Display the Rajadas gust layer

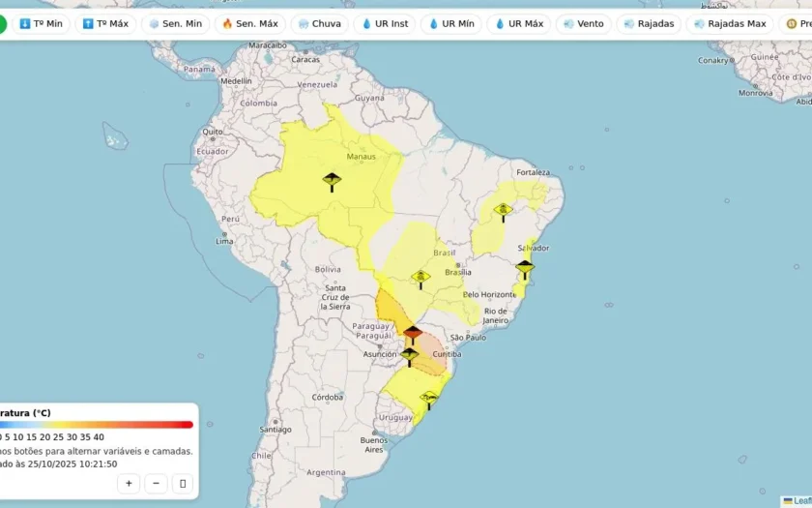tap(649, 24)
